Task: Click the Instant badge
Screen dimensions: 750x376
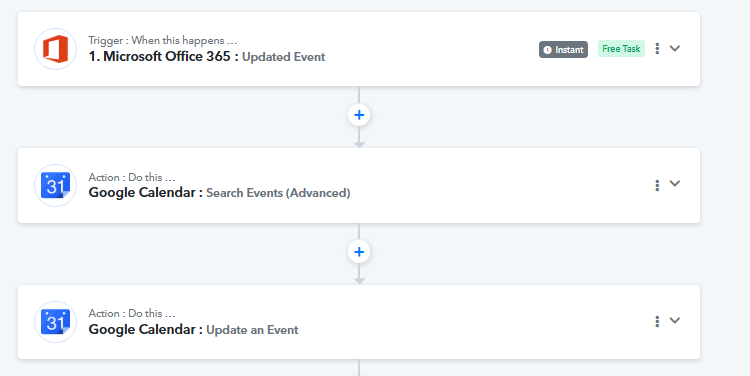Action: (x=563, y=50)
